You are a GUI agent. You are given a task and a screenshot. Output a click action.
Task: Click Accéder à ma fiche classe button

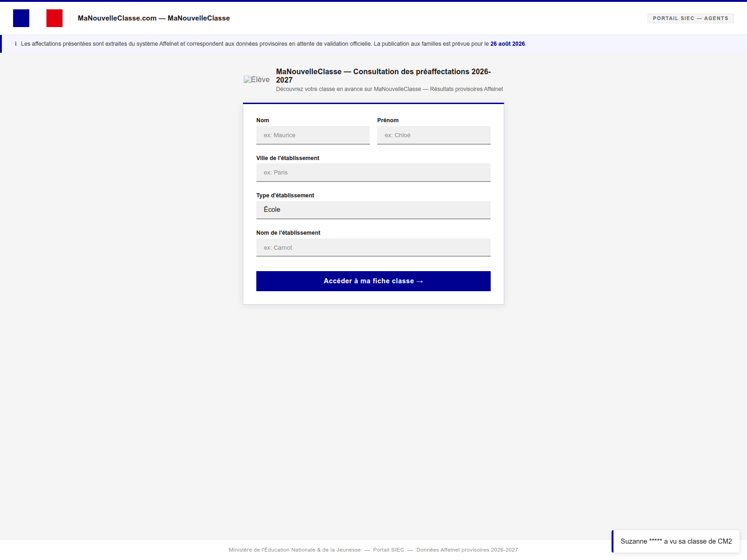pos(373,281)
